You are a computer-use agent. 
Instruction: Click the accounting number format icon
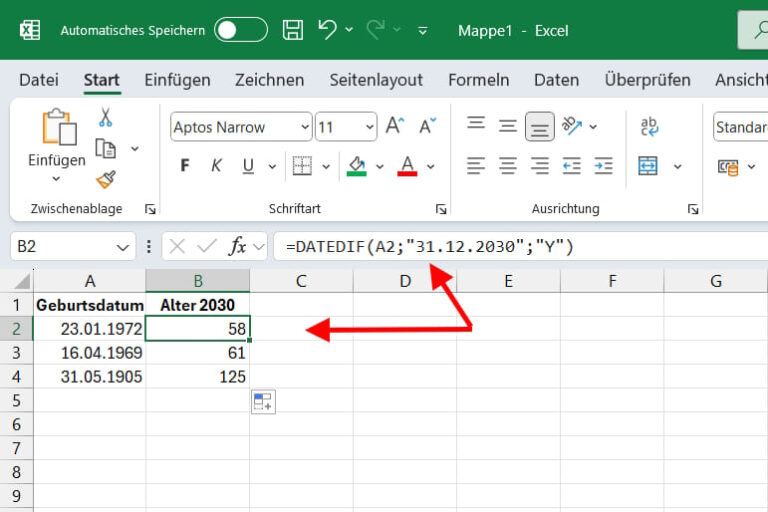728,167
